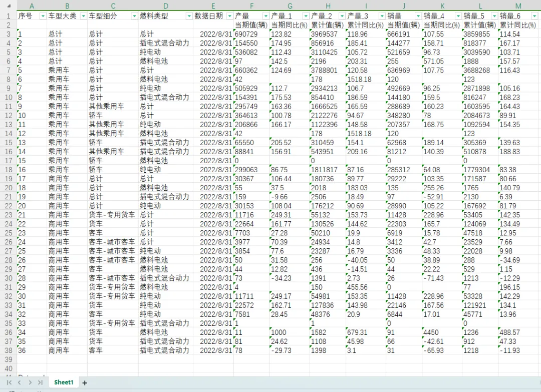The height and width of the screenshot is (392, 541).
Task: Open filter dropdown for 产量_2 column
Action: pos(342,16)
